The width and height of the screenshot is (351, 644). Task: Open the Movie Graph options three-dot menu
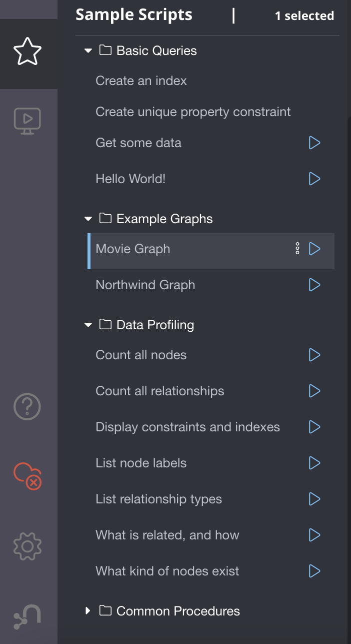[x=297, y=249]
